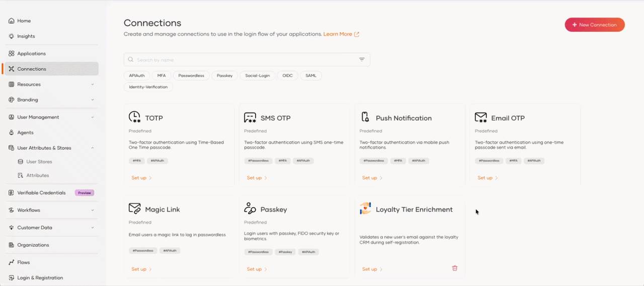Click the User Attributes & Stores icon
The height and width of the screenshot is (286, 644).
12,148
